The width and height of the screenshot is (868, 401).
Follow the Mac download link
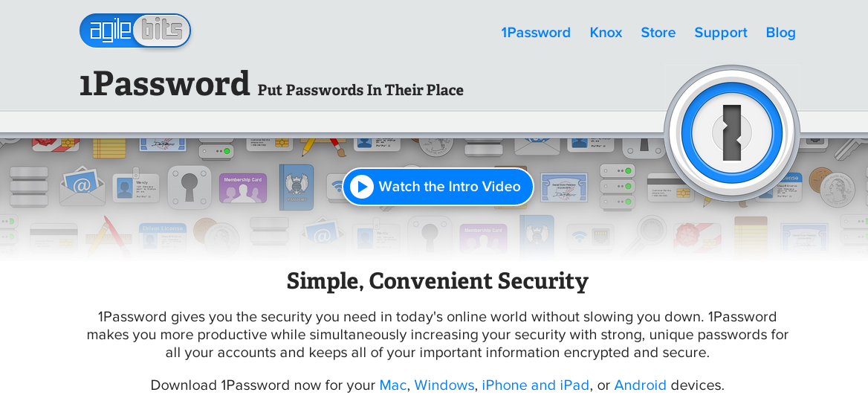(392, 385)
